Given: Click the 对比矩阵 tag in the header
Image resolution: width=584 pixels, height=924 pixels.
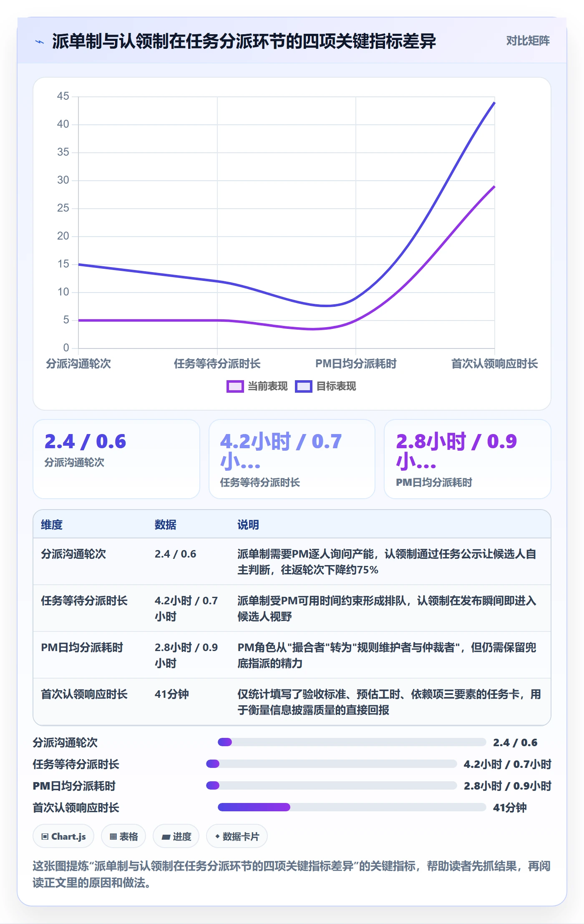Looking at the screenshot, I should point(528,40).
